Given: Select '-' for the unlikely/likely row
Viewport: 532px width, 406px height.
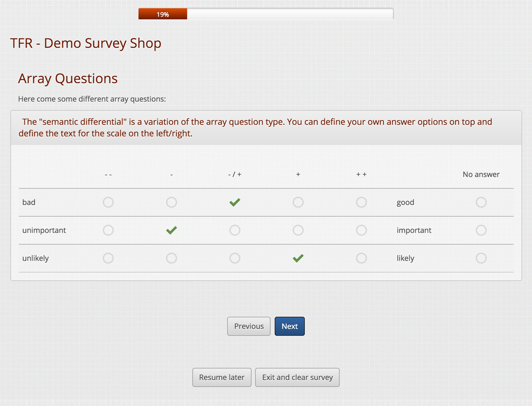Looking at the screenshot, I should coord(172,258).
